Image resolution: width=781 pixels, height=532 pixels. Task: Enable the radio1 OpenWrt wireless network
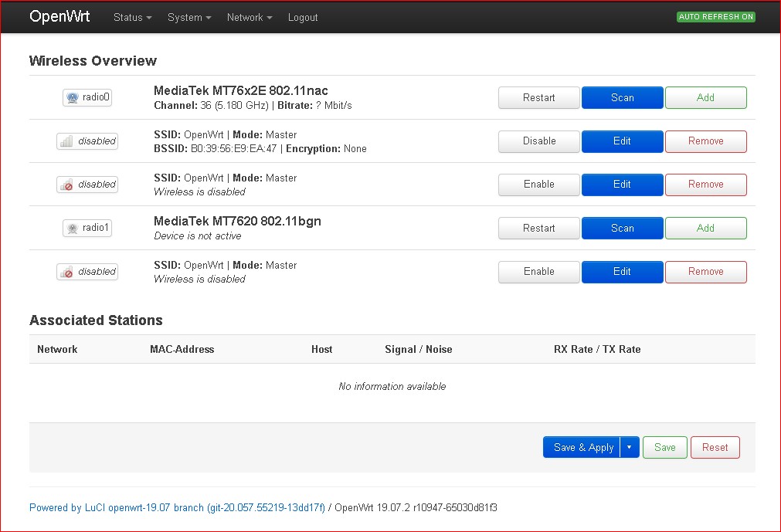(x=538, y=272)
